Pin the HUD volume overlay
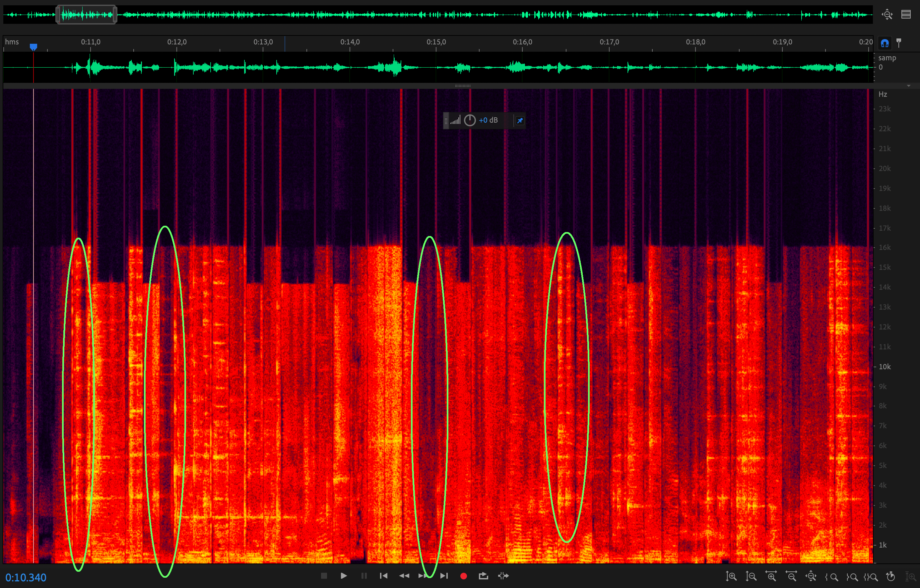The width and height of the screenshot is (920, 588). (520, 121)
